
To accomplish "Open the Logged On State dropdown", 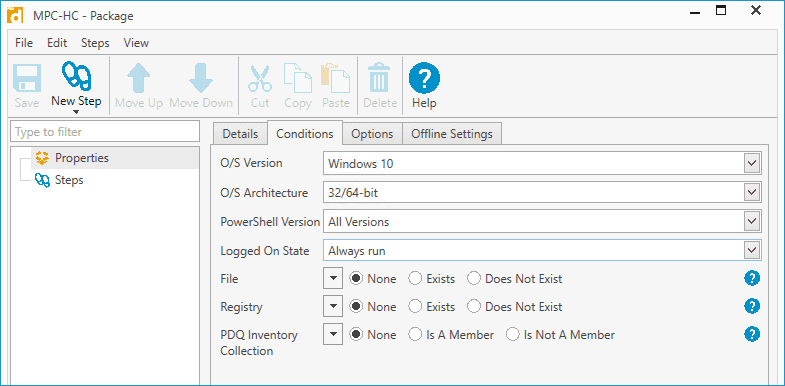I will pyautogui.click(x=751, y=251).
